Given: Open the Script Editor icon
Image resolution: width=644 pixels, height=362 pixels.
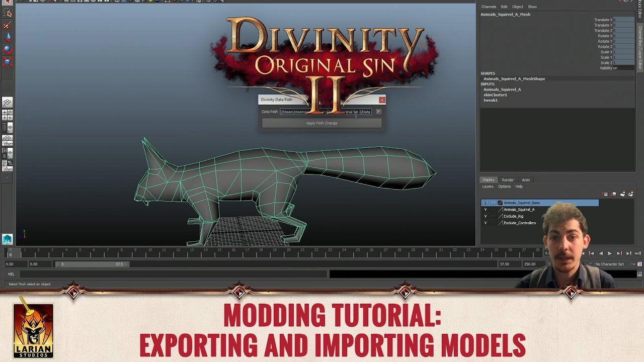Looking at the screenshot, I should [639, 274].
